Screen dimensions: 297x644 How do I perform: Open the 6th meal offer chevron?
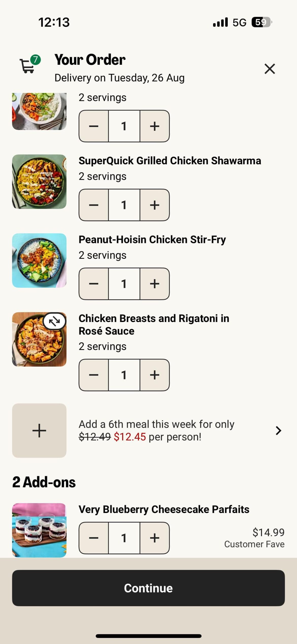[278, 430]
